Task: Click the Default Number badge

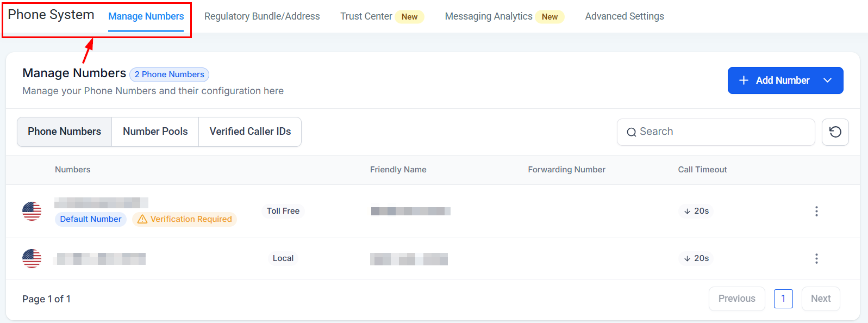Action: click(91, 219)
